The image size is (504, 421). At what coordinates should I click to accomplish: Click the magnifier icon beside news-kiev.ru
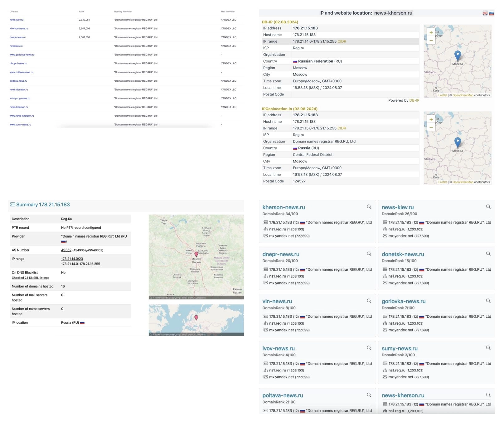coord(488,207)
